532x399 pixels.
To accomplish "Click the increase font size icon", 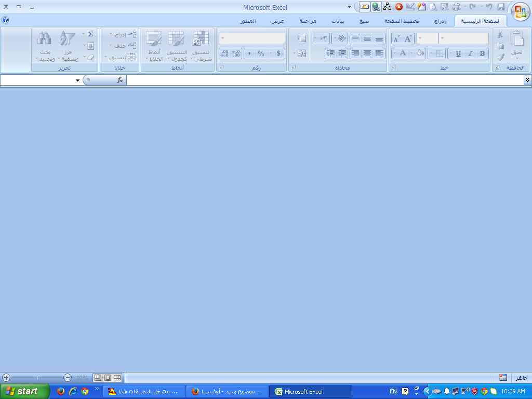I will (408, 38).
